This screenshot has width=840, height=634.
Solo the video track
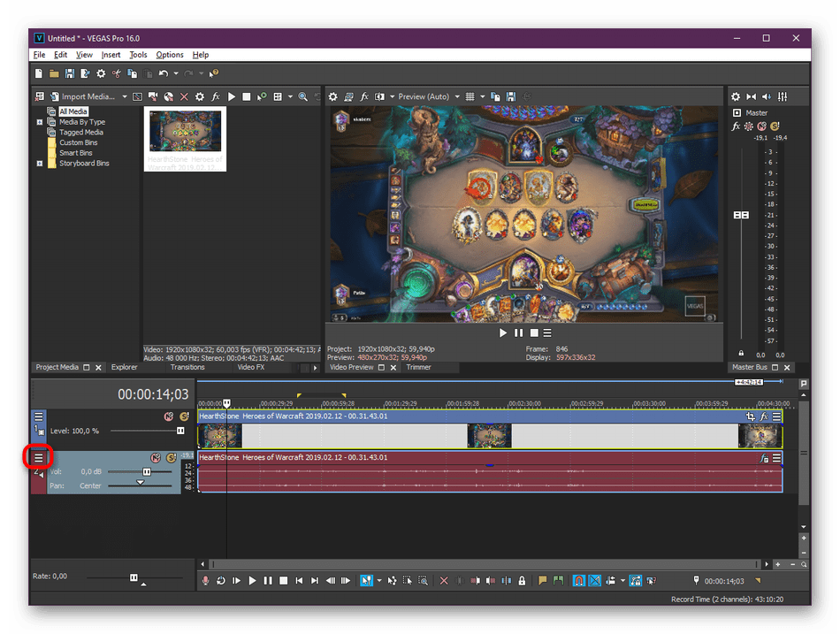point(184,416)
